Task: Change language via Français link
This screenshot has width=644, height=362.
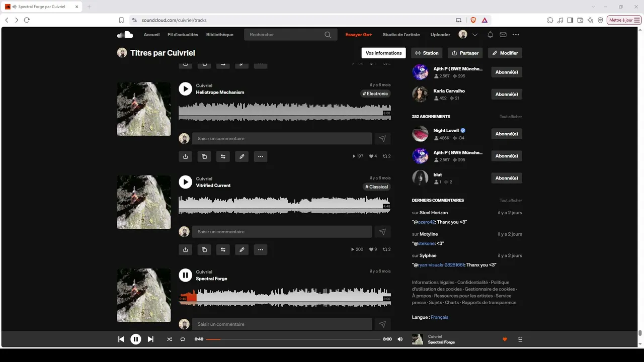Action: [439, 317]
